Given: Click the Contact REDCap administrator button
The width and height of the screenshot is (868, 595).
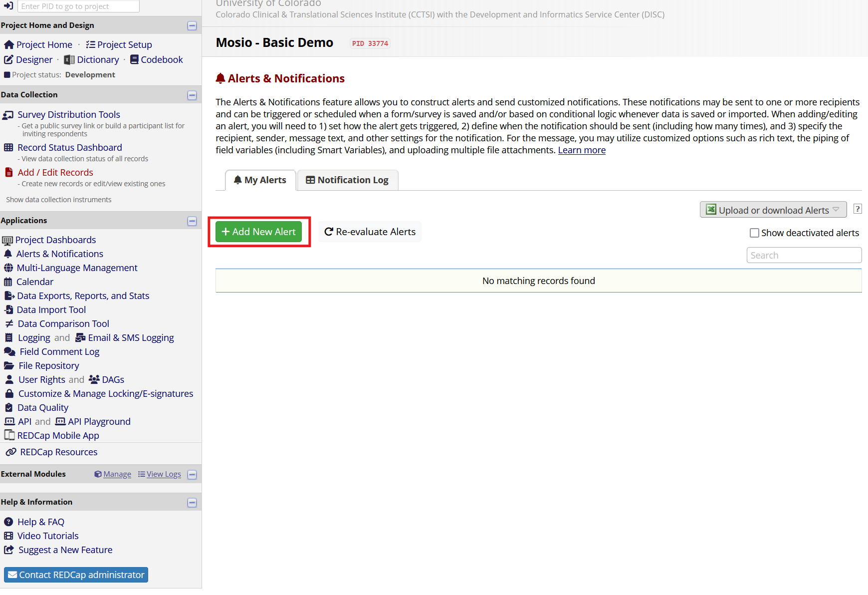Looking at the screenshot, I should [76, 575].
